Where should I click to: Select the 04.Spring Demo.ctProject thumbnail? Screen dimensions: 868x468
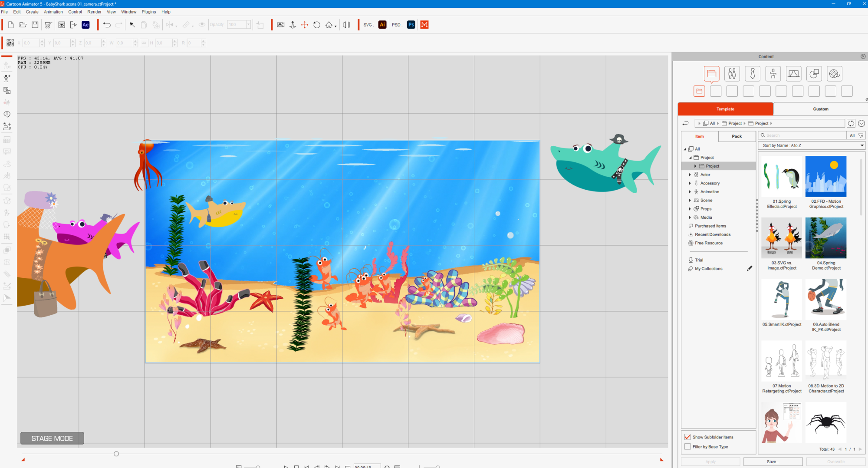(x=826, y=238)
